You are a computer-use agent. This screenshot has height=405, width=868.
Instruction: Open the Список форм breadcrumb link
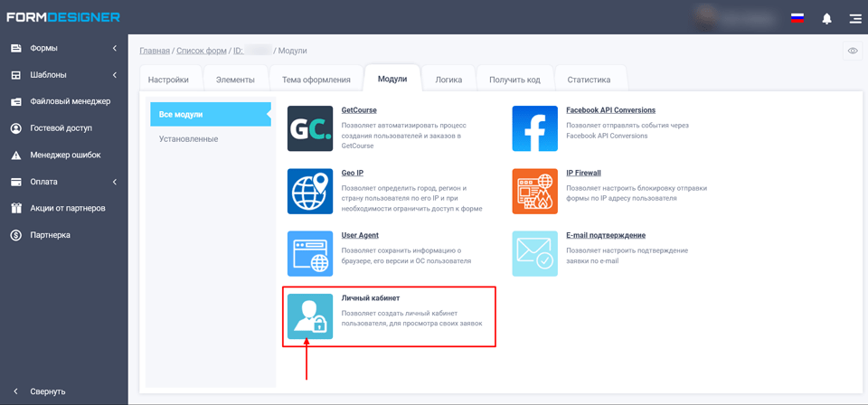point(201,51)
